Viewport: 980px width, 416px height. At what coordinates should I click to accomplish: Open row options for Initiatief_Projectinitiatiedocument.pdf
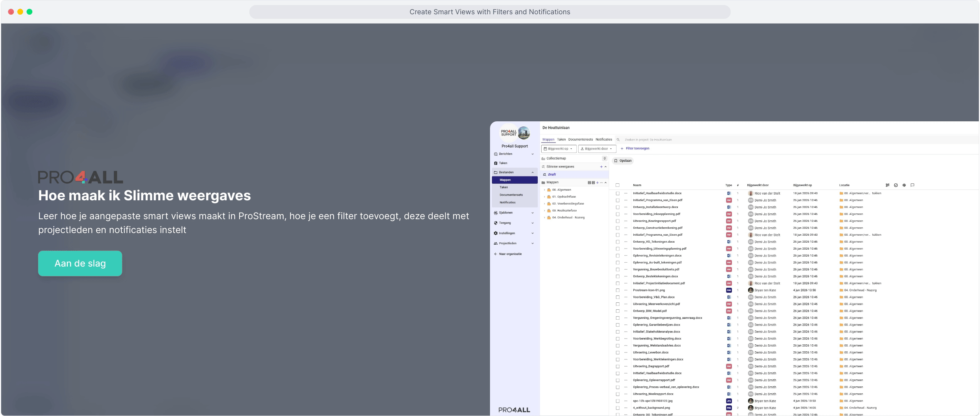(626, 283)
